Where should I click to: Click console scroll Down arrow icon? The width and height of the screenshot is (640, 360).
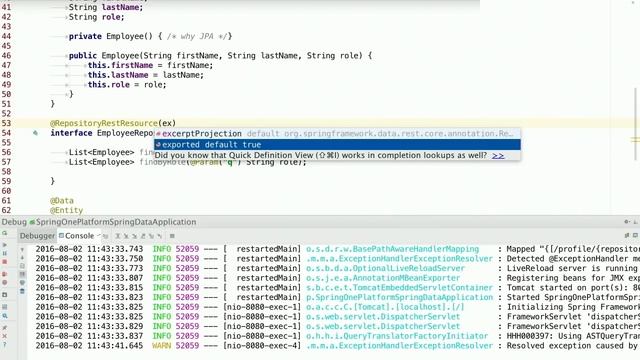coord(22,258)
